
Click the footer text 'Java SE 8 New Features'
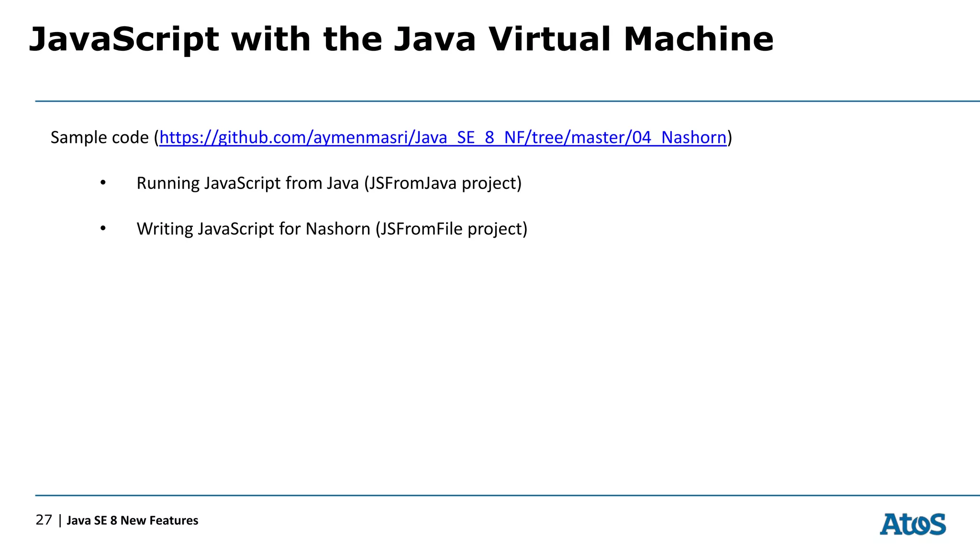coord(132,520)
